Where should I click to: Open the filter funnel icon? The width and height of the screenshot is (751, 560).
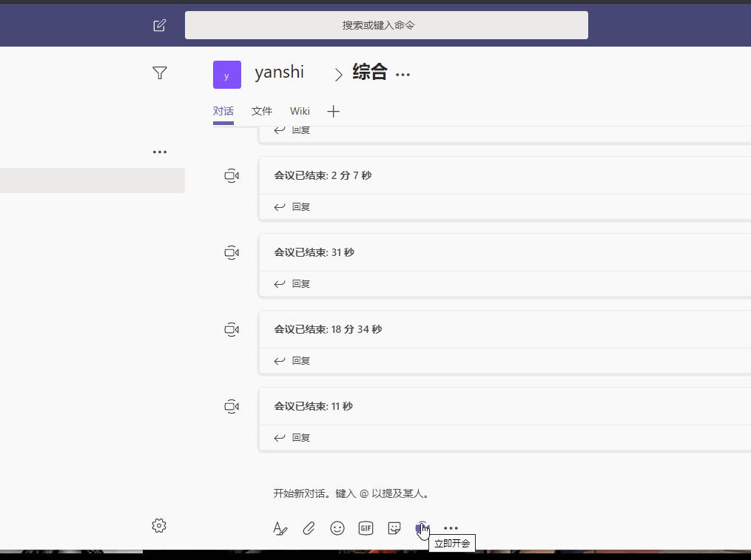coord(159,72)
